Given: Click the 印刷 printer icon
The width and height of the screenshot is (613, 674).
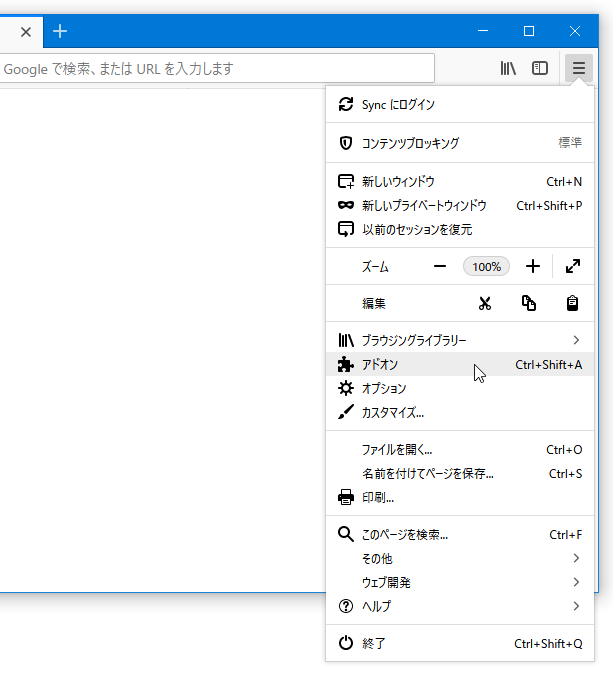Looking at the screenshot, I should coord(346,497).
